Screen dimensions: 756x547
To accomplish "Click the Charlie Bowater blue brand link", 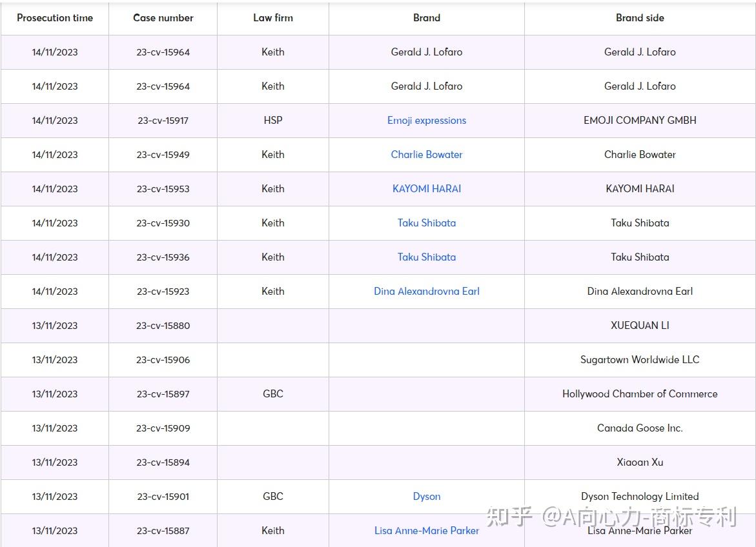I will pyautogui.click(x=427, y=155).
